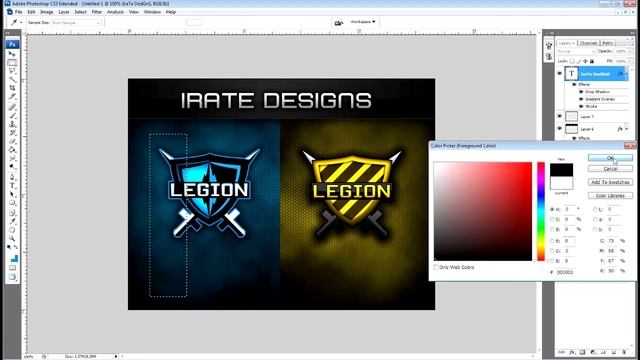Toggle lock transparent pixels
Image resolution: width=640 pixels, height=360 pixels.
pyautogui.click(x=572, y=61)
